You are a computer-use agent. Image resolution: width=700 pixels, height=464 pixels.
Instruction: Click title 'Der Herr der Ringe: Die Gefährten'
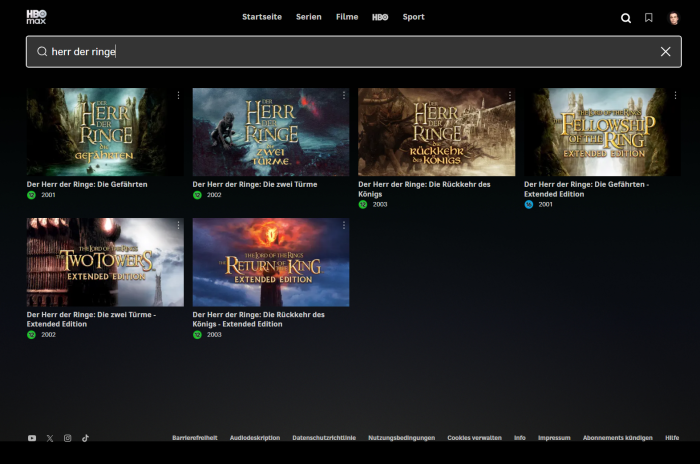coord(87,184)
